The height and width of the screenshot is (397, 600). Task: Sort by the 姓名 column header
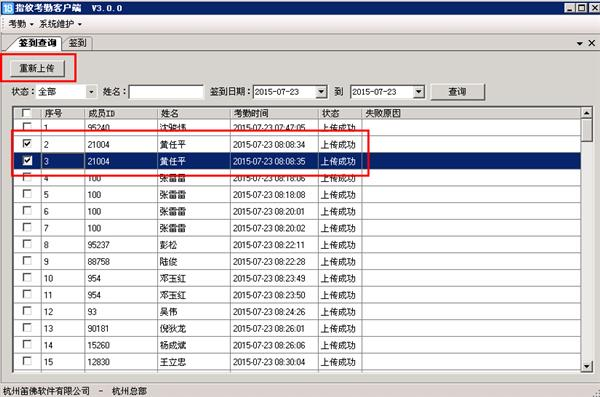coord(194,113)
